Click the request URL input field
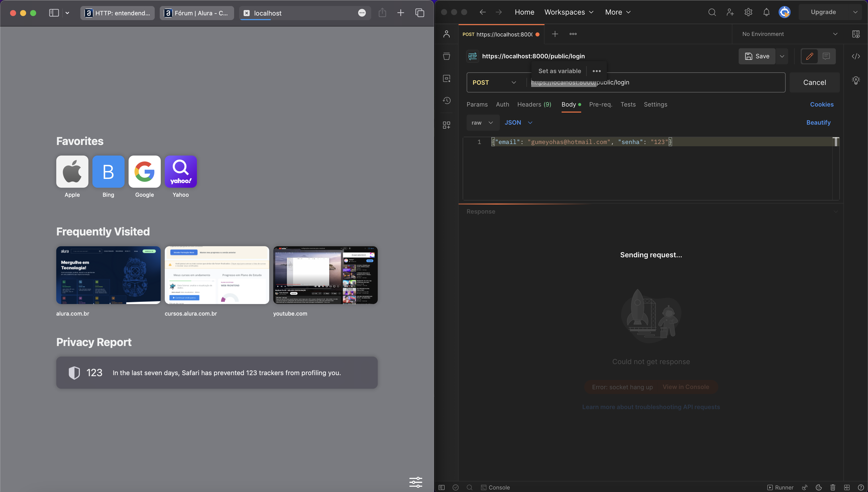The image size is (868, 492). 656,82
